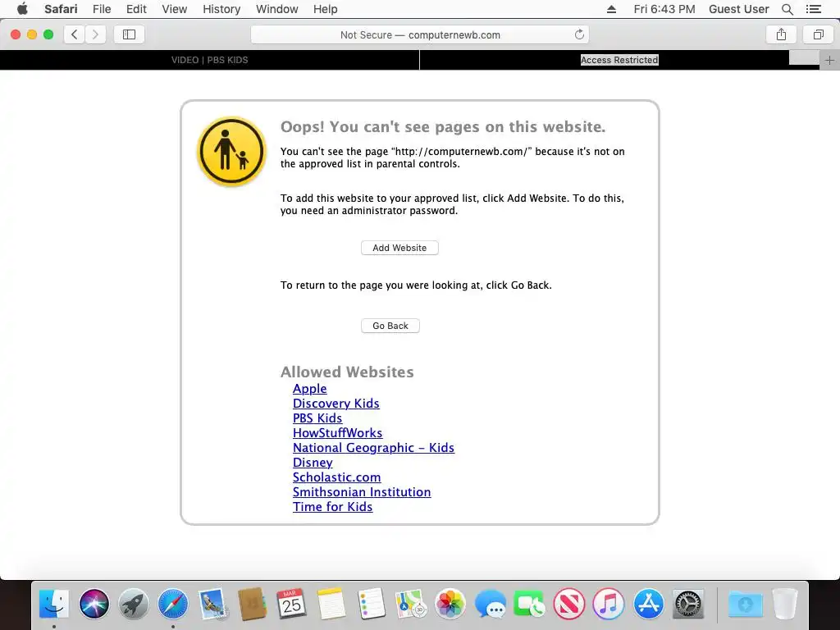840x630 pixels.
Task: Click Guest User in menu bar
Action: (x=738, y=9)
